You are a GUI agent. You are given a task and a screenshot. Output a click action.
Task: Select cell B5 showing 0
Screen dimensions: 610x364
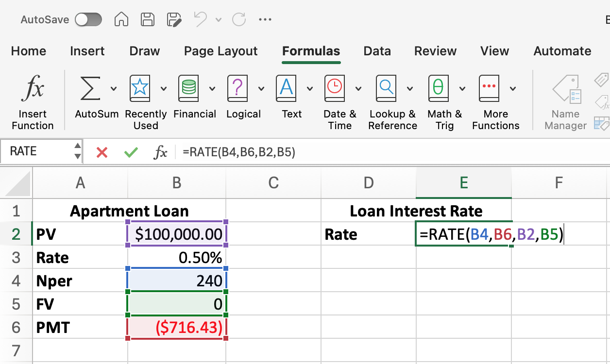tap(177, 304)
